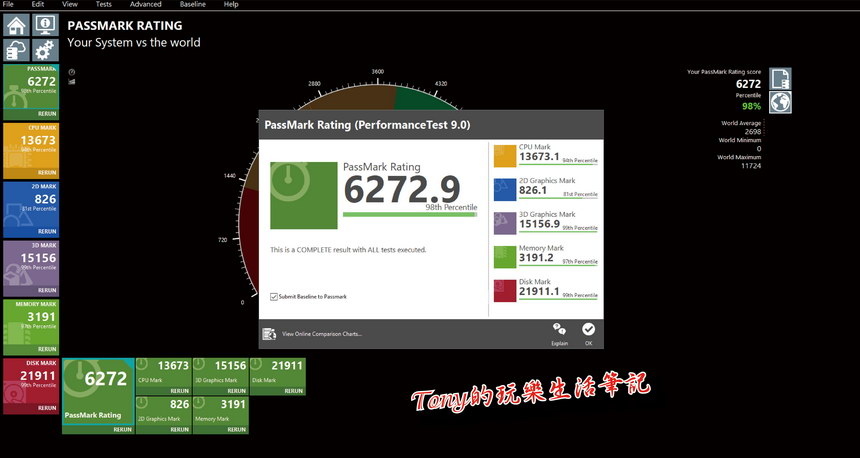Click the small help icon near gauge
The width and height of the screenshot is (860, 458).
coord(71,72)
